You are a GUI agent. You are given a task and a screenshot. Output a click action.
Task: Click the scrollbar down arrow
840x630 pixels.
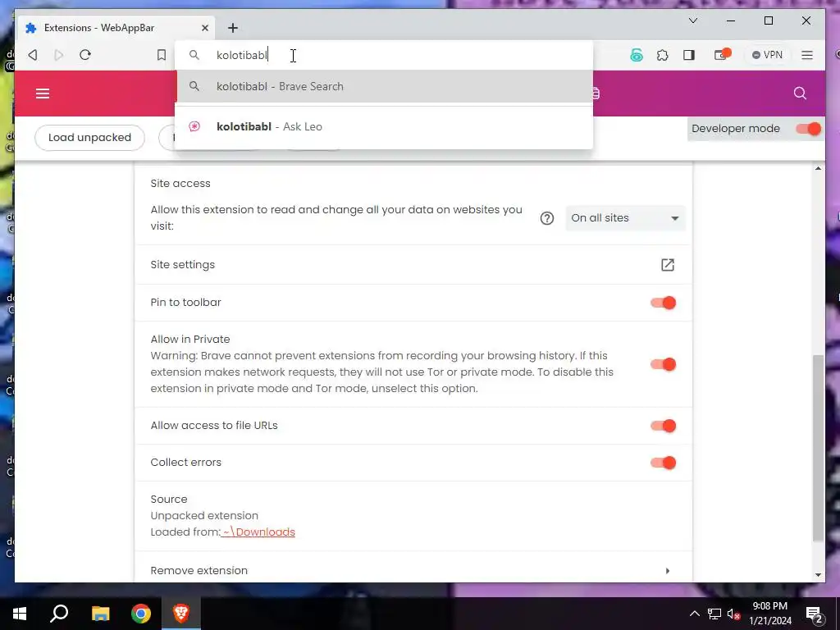(x=818, y=575)
